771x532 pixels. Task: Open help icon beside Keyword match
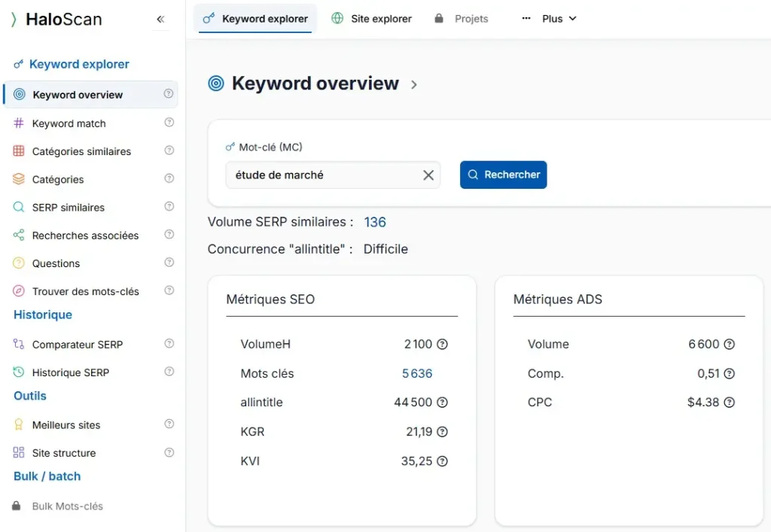169,123
